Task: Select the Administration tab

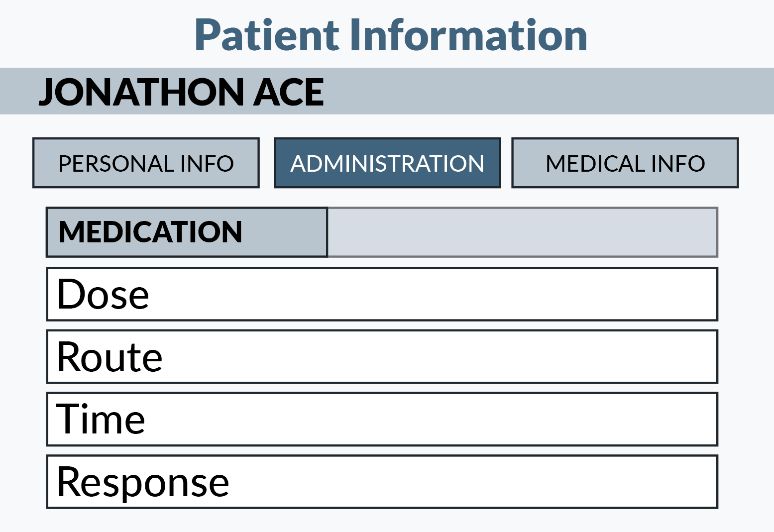Action: coord(387,163)
